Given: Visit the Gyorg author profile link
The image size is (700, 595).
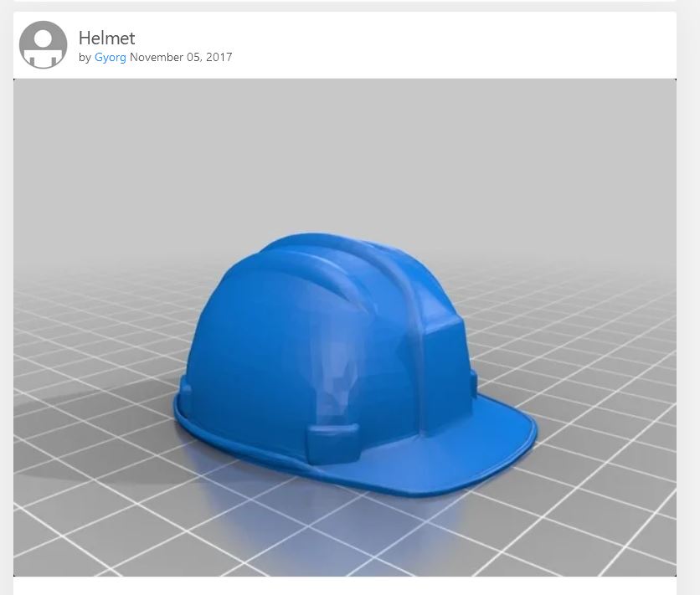Looking at the screenshot, I should click(111, 58).
